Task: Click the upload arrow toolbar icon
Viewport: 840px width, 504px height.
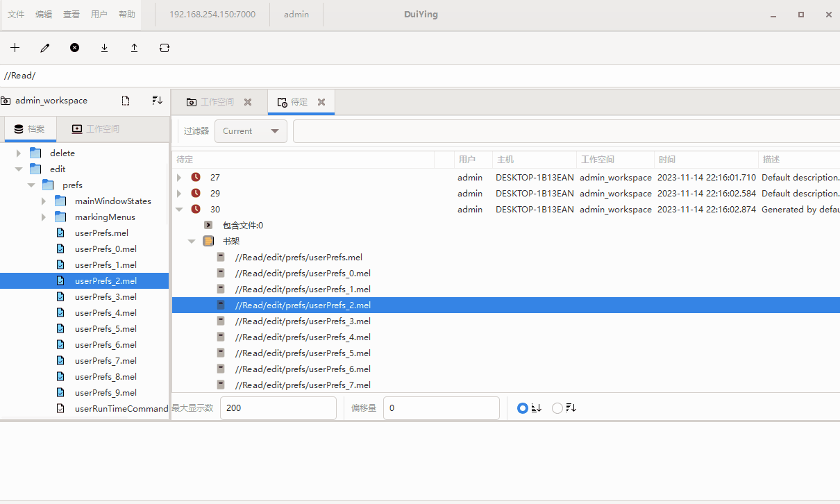Action: 134,48
